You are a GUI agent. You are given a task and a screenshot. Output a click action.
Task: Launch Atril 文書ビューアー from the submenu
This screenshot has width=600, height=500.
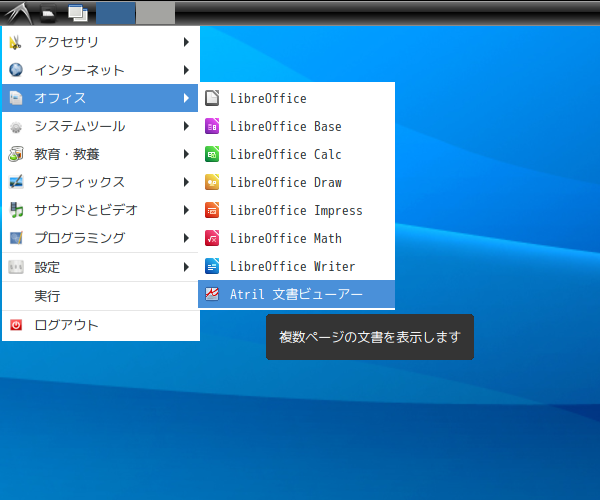pos(296,294)
